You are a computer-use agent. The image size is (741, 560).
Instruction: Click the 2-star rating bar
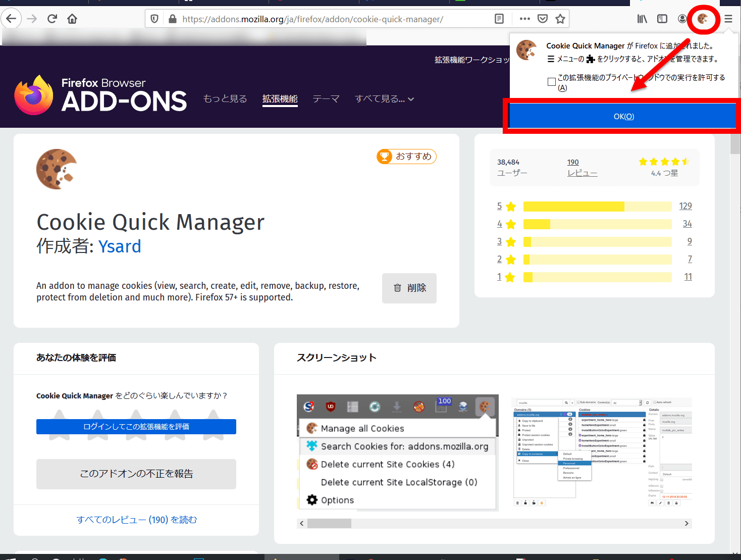[598, 260]
